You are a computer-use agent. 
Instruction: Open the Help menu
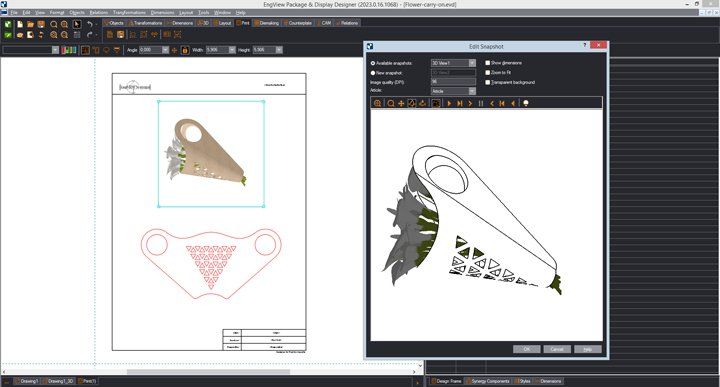(241, 12)
